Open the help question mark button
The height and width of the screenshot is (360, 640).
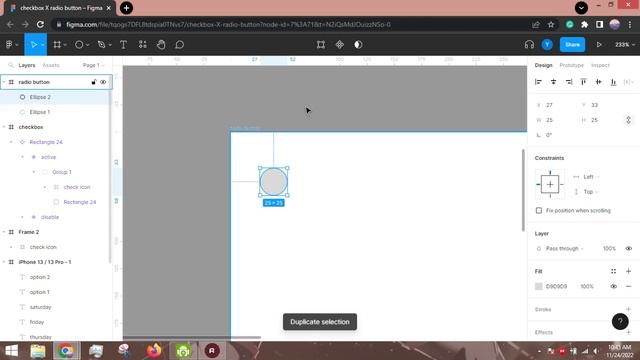620,321
